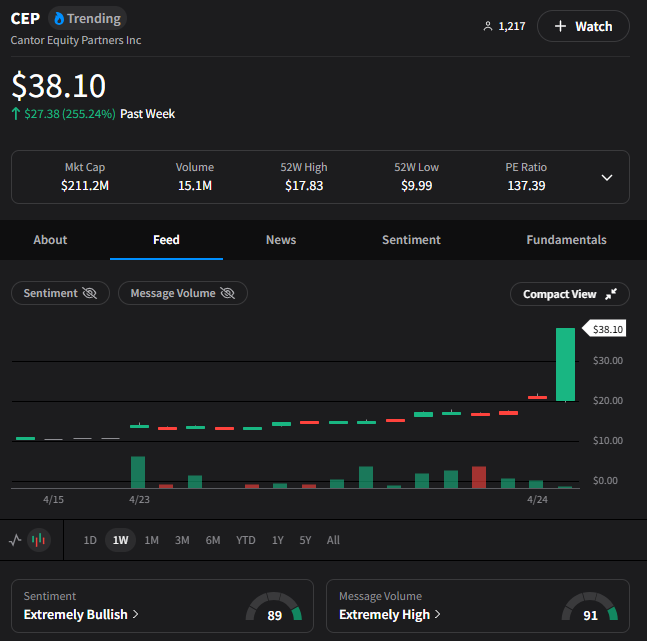Viewport: 647px width, 641px height.
Task: Open Extremely High message volume details
Action: [390, 615]
